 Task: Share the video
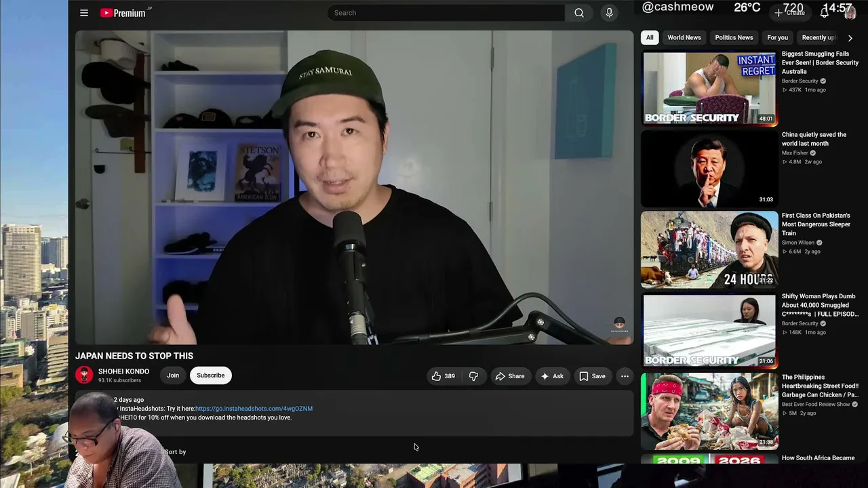(x=509, y=376)
